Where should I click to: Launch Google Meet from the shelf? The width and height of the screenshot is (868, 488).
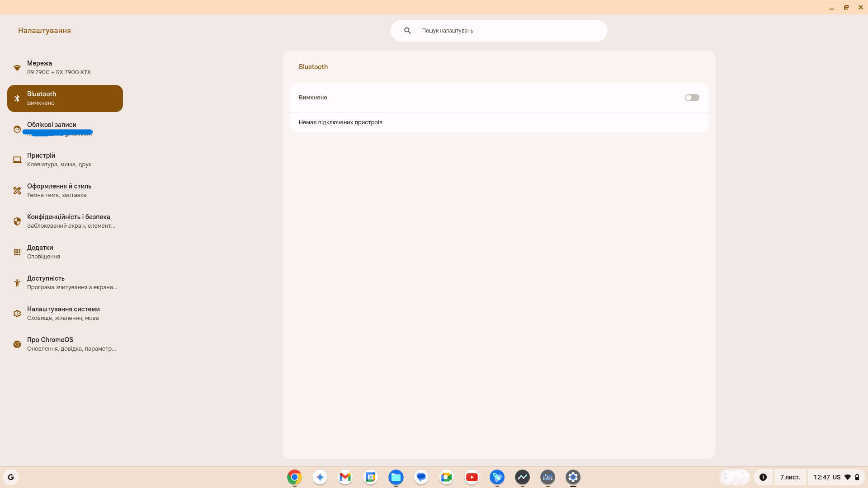(446, 477)
